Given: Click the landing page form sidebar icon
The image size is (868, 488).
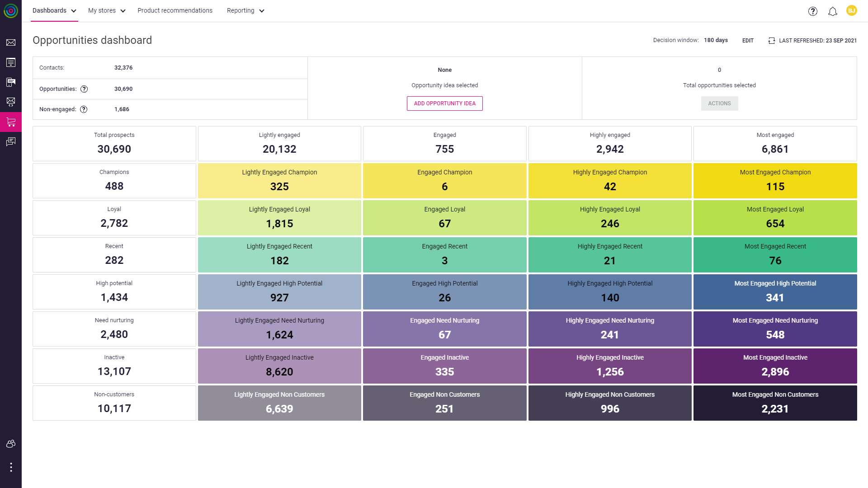Looking at the screenshot, I should click(x=11, y=62).
